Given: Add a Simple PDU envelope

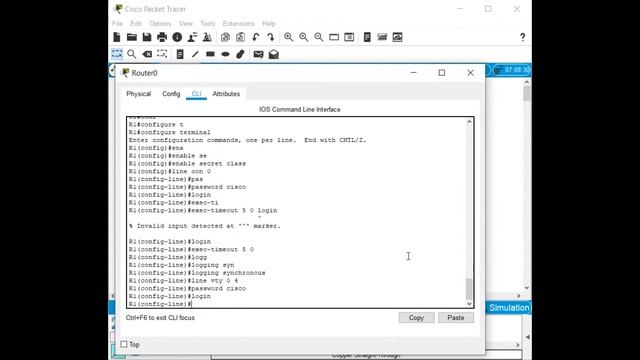Looking at the screenshot, I should (258, 54).
